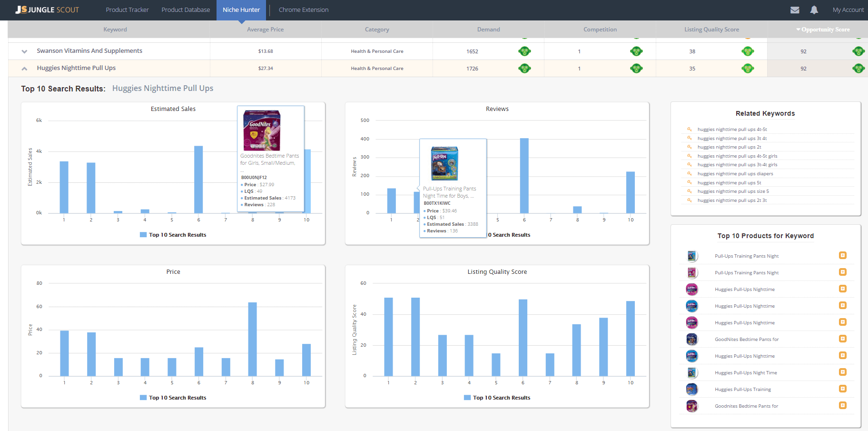Open the Product Database tab
Screen dimensions: 868x431
[x=186, y=10]
